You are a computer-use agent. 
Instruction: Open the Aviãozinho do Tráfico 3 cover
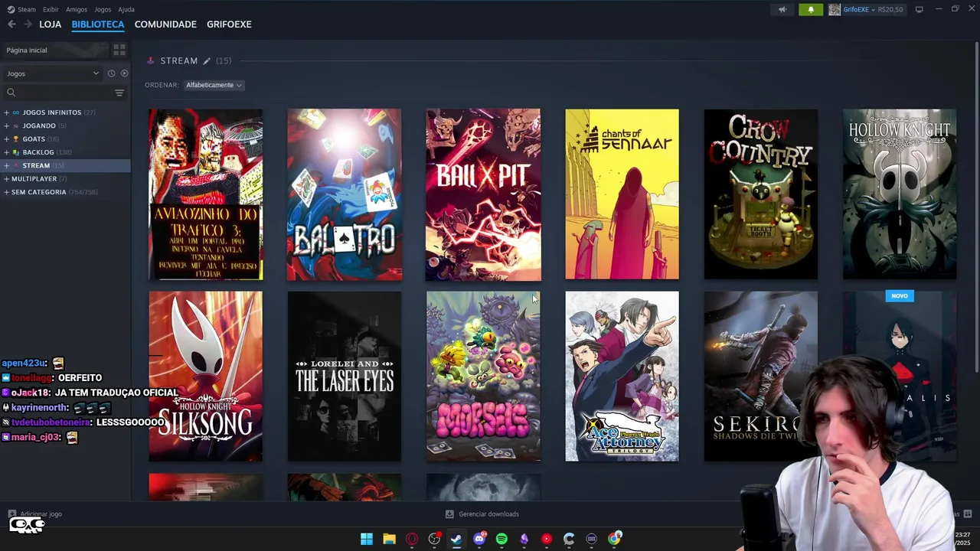(x=205, y=194)
